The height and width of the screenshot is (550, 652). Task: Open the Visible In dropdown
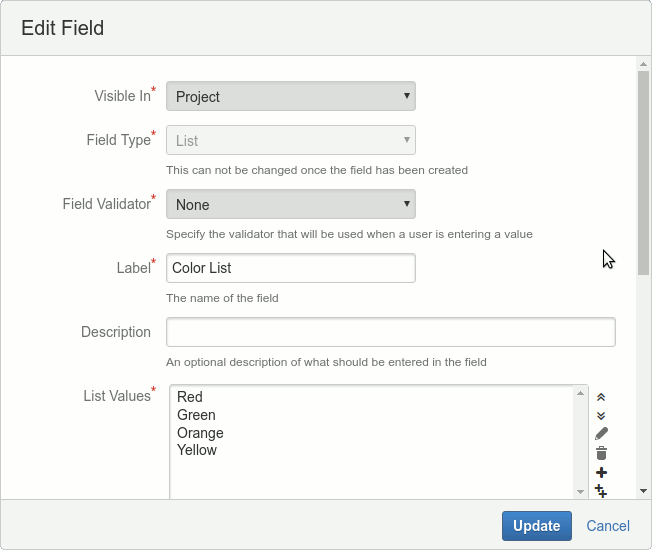click(x=290, y=96)
